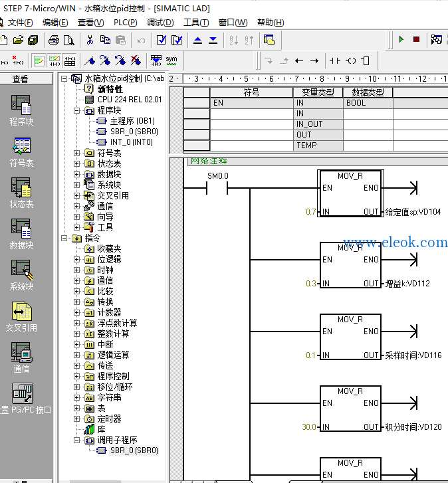Image resolution: width=448 pixels, height=483 pixels.
Task: Select SBR_0 (SBR0) under 程序块
Action: coord(134,132)
